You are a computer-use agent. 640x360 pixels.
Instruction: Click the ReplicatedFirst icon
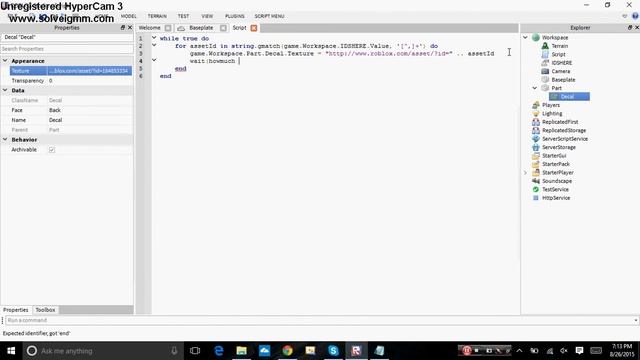[x=536, y=122]
